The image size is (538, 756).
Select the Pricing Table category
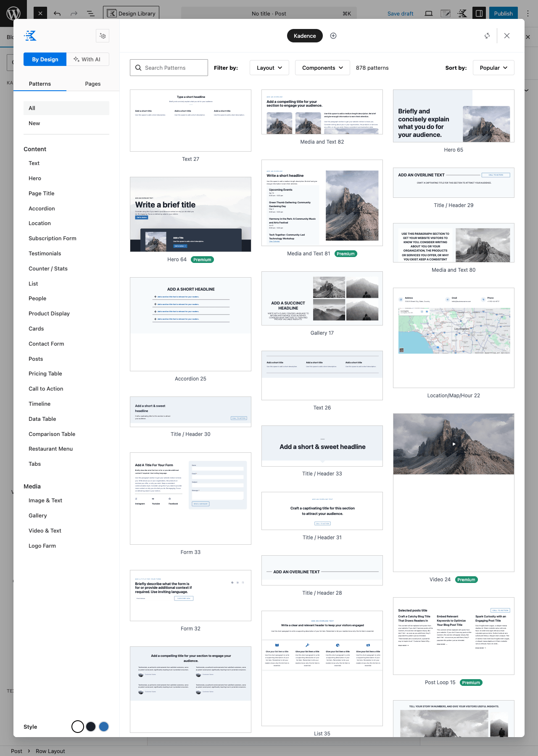pos(45,373)
